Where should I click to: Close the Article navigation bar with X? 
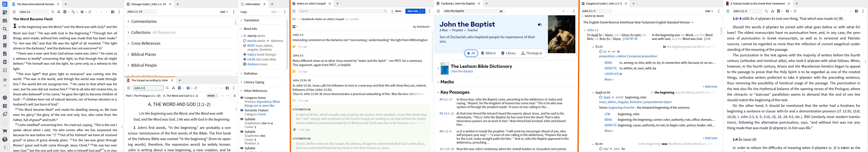click(x=235, y=96)
